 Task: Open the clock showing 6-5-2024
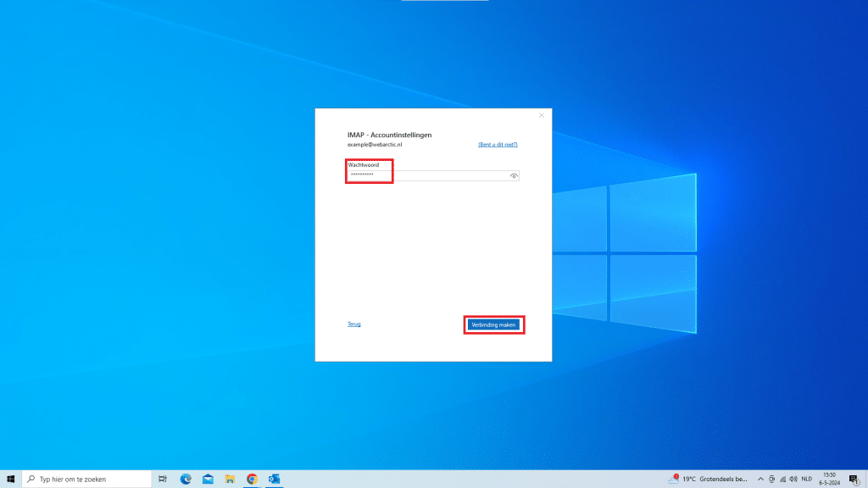pyautogui.click(x=829, y=479)
